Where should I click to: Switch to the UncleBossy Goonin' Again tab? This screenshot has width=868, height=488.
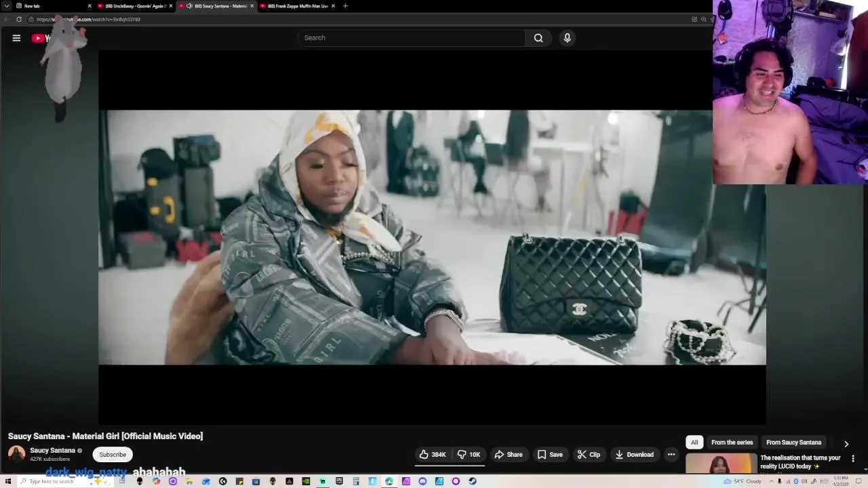[x=135, y=6]
